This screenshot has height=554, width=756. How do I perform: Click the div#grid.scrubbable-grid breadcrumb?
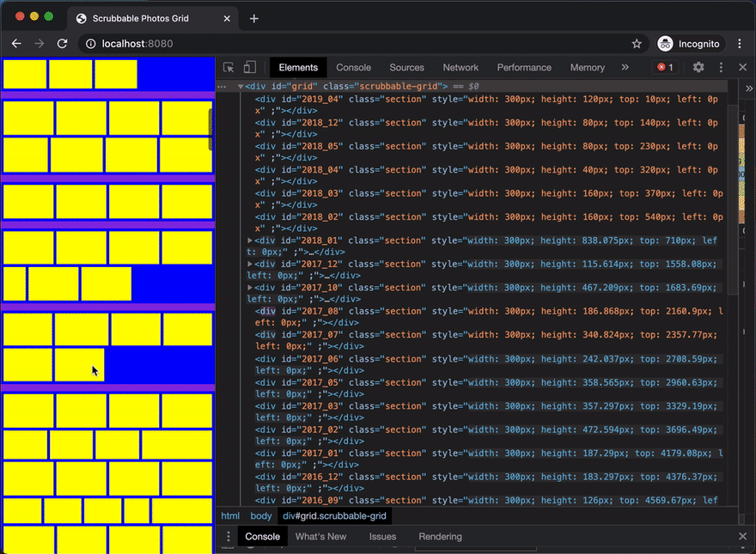(x=334, y=516)
